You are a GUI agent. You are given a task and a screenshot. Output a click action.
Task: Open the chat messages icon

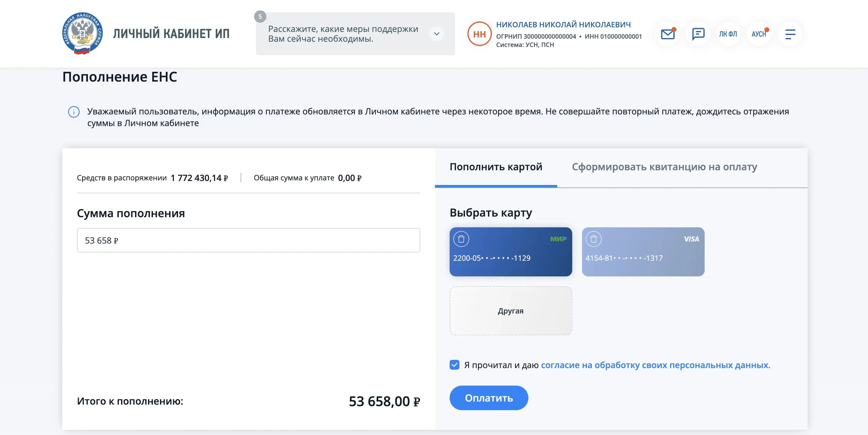pos(698,34)
